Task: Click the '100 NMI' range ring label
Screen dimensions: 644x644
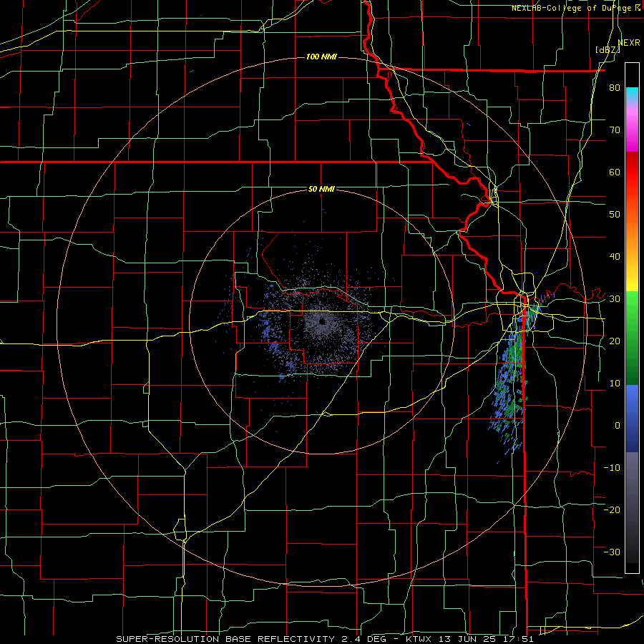Action: [x=321, y=57]
